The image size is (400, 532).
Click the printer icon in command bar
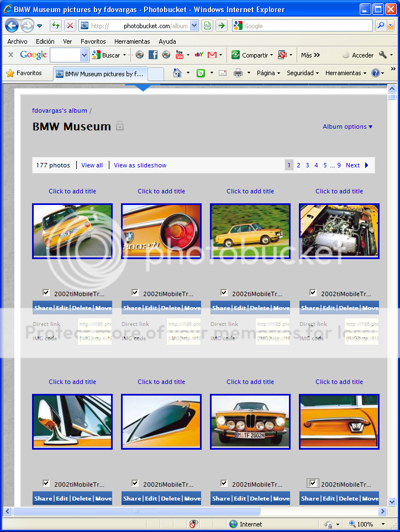pyautogui.click(x=238, y=73)
